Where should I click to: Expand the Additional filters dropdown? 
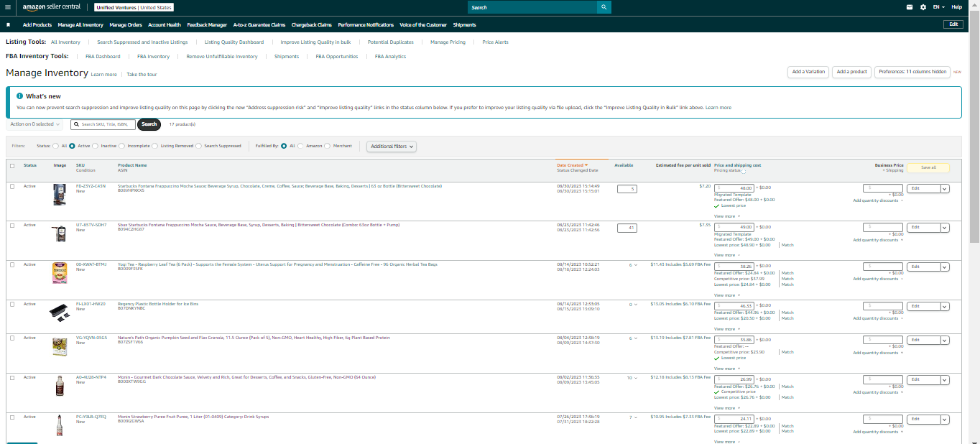click(x=392, y=146)
